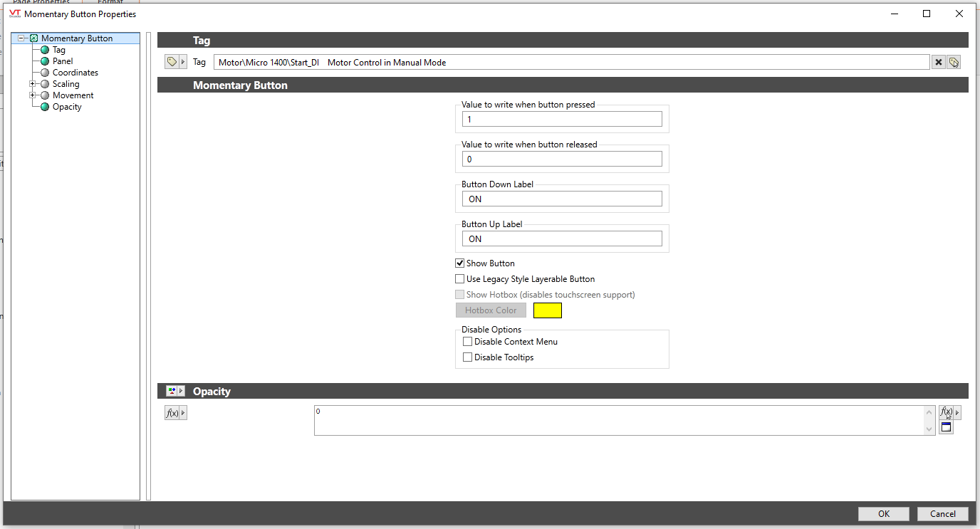Expand the Scaling tree node
This screenshot has width=980, height=529.
(x=32, y=84)
